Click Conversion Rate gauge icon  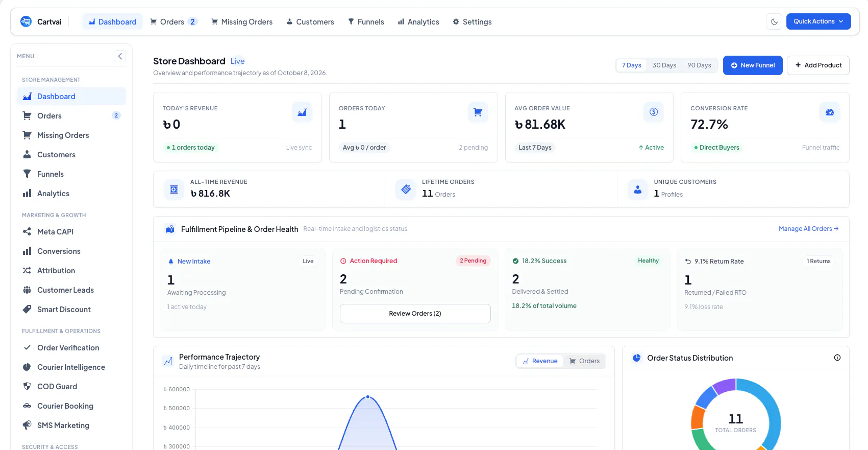pos(830,112)
